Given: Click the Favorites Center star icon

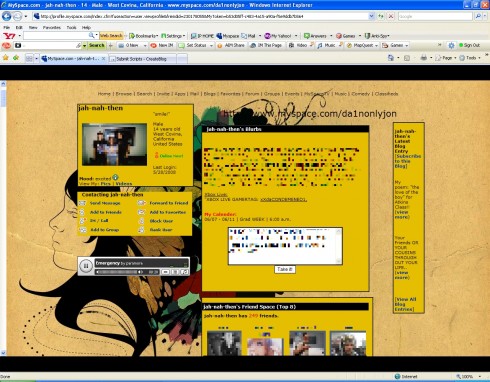Looking at the screenshot, I should (x=6, y=58).
